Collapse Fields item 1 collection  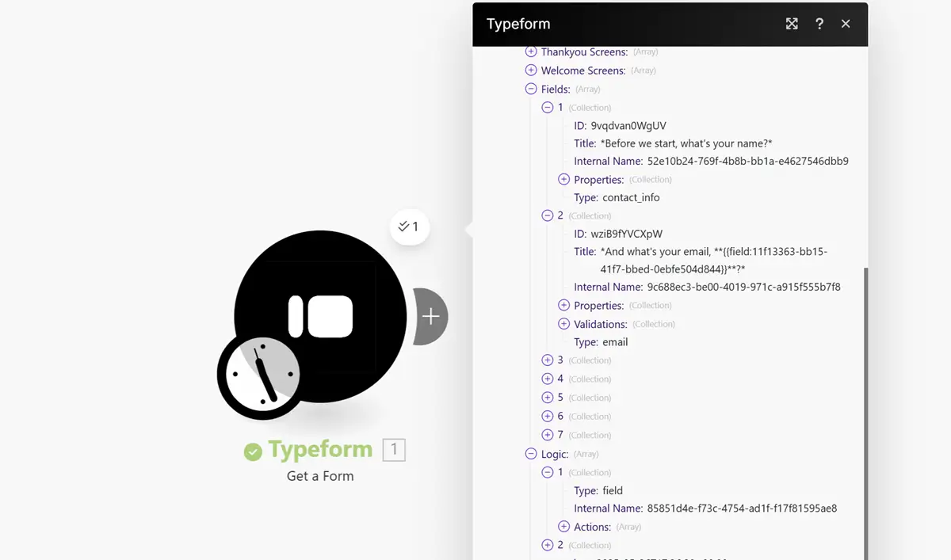(x=548, y=107)
